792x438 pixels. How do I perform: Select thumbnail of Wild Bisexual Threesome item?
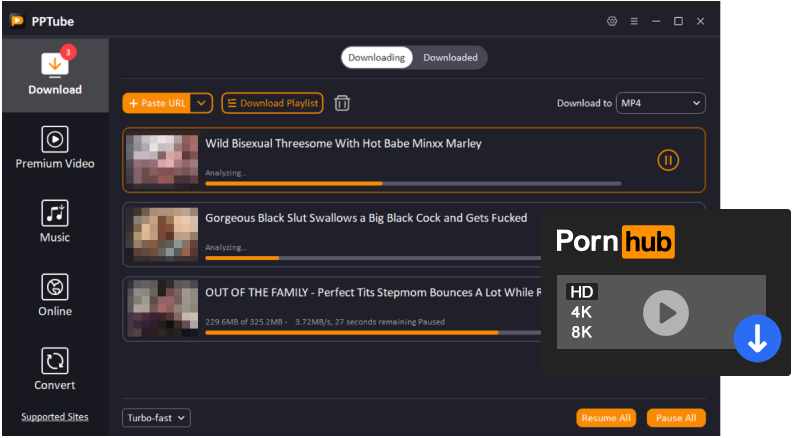tap(162, 160)
